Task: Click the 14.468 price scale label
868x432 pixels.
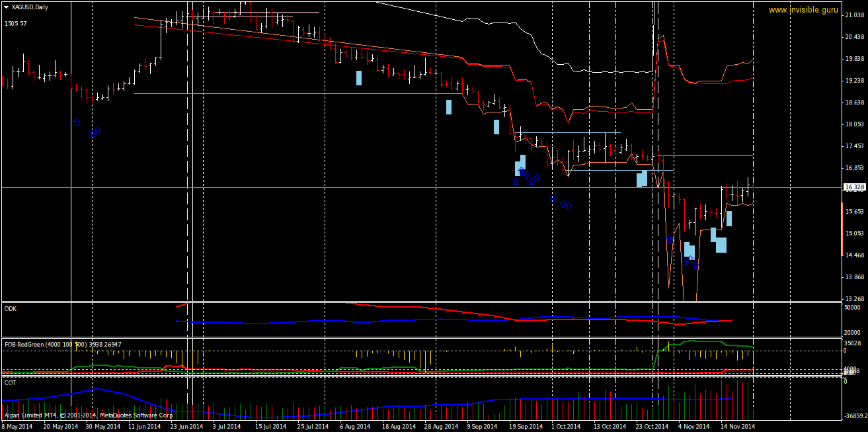Action: [855, 255]
